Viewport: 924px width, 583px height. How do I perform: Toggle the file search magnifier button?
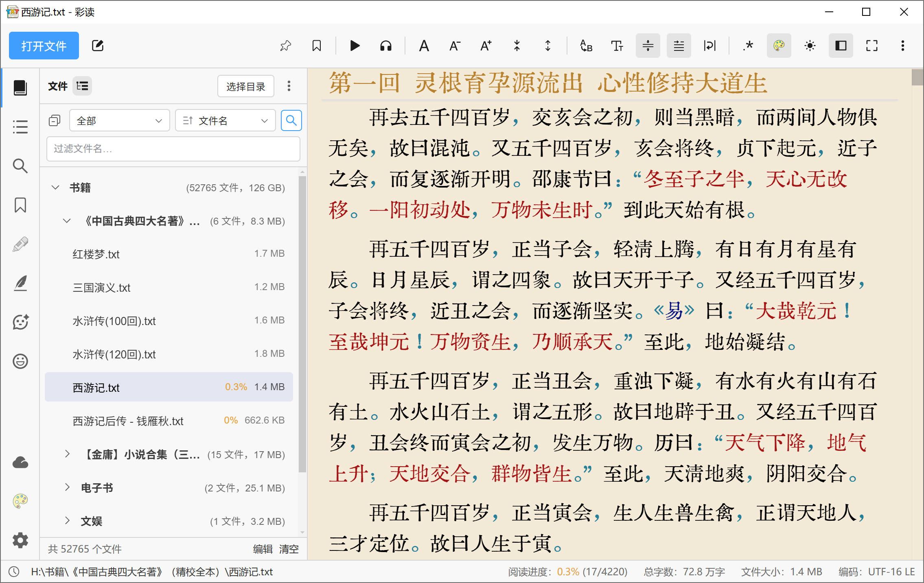pos(291,120)
